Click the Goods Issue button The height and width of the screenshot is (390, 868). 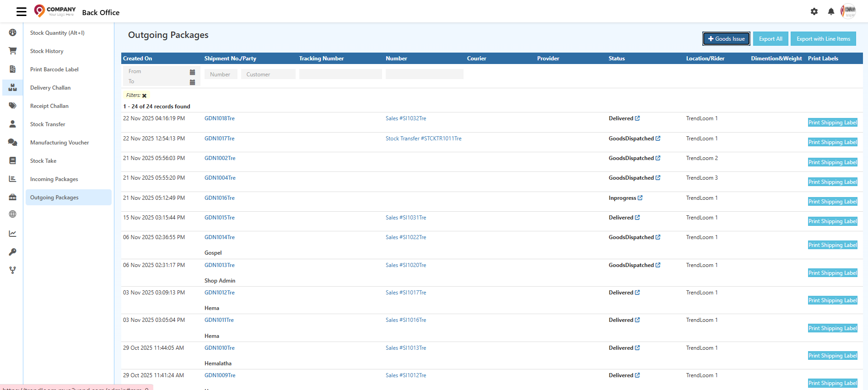[x=726, y=39]
